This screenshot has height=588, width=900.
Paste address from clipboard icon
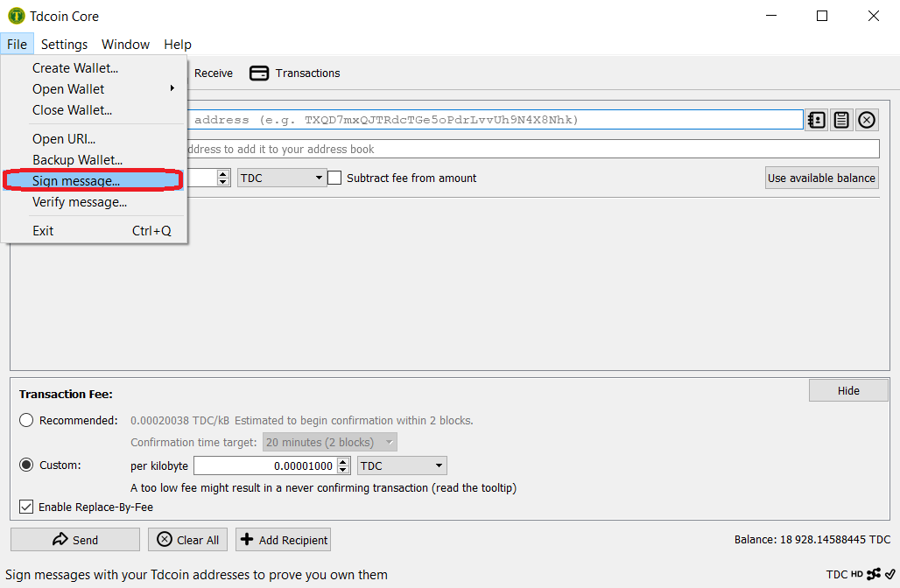click(x=841, y=120)
